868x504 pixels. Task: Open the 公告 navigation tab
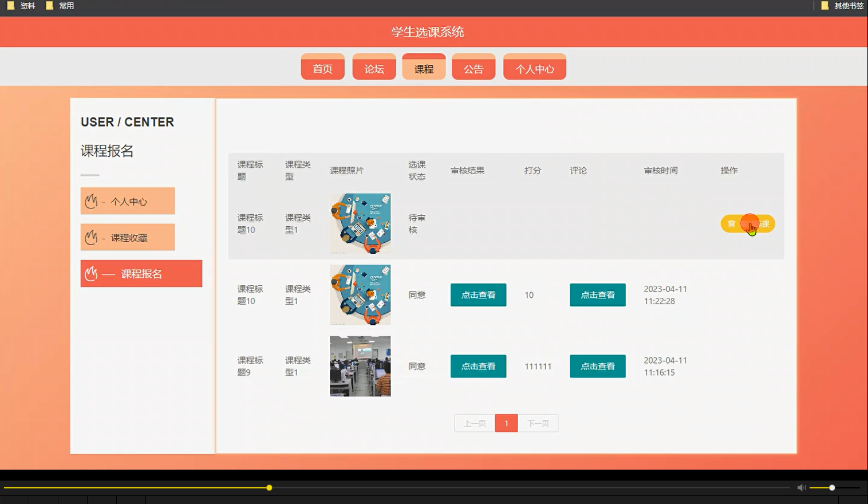474,67
